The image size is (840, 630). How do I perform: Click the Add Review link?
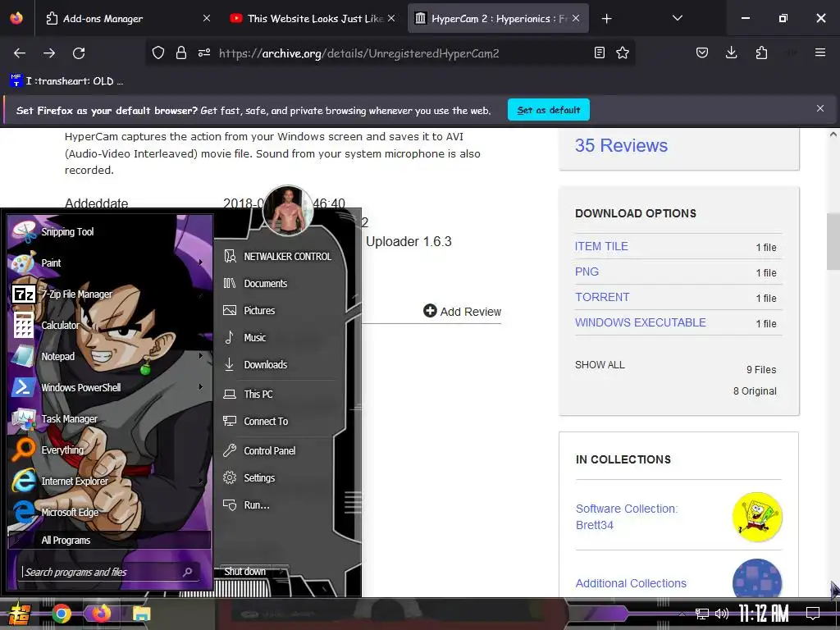click(463, 311)
